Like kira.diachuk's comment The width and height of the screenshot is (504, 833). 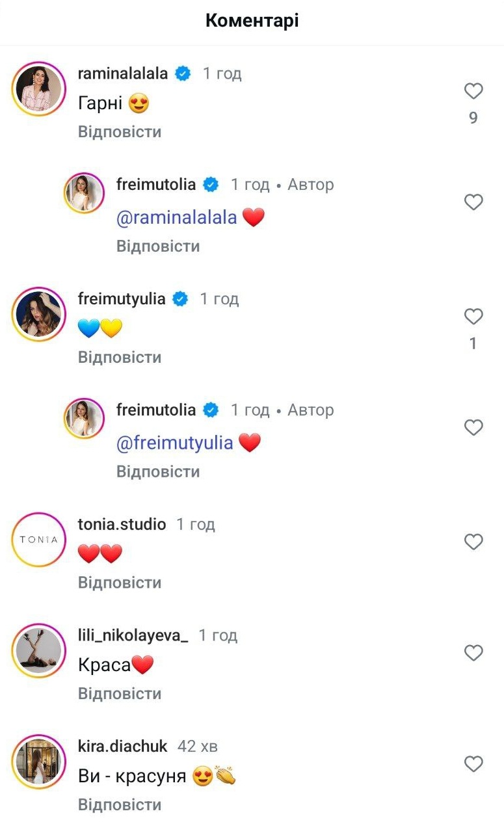click(x=473, y=764)
